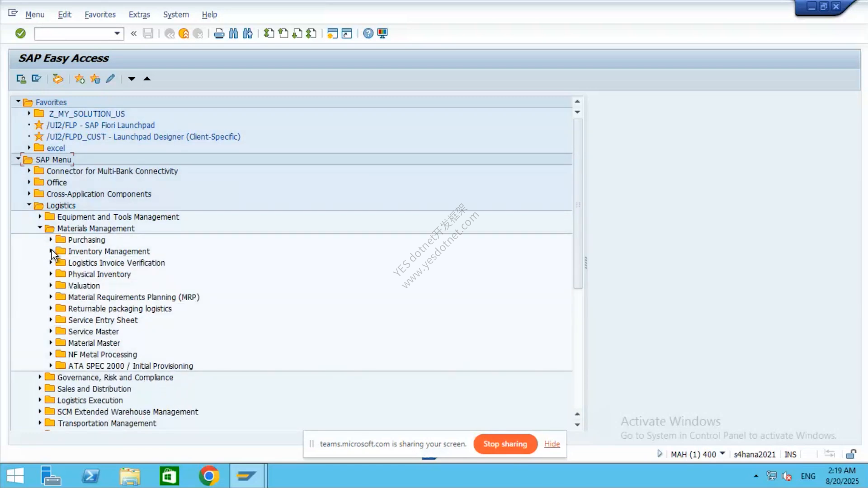This screenshot has width=868, height=488.
Task: Open the Help question mark icon
Action: point(368,33)
